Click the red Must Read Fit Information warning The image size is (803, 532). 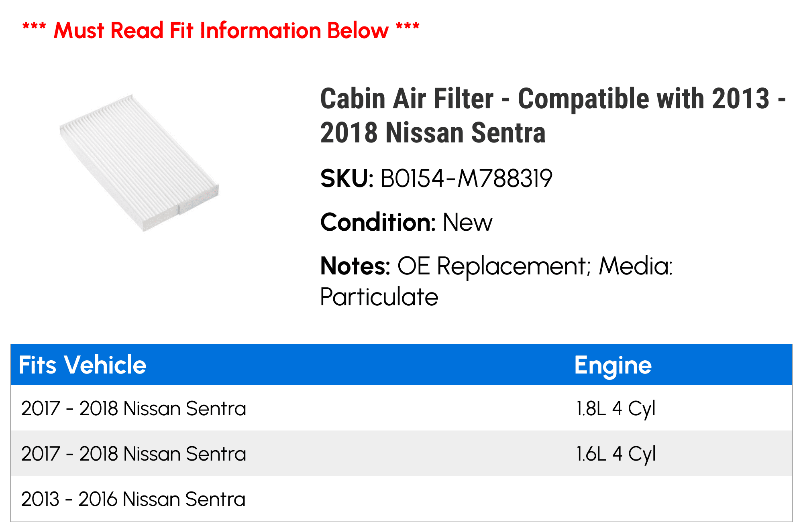[221, 30]
